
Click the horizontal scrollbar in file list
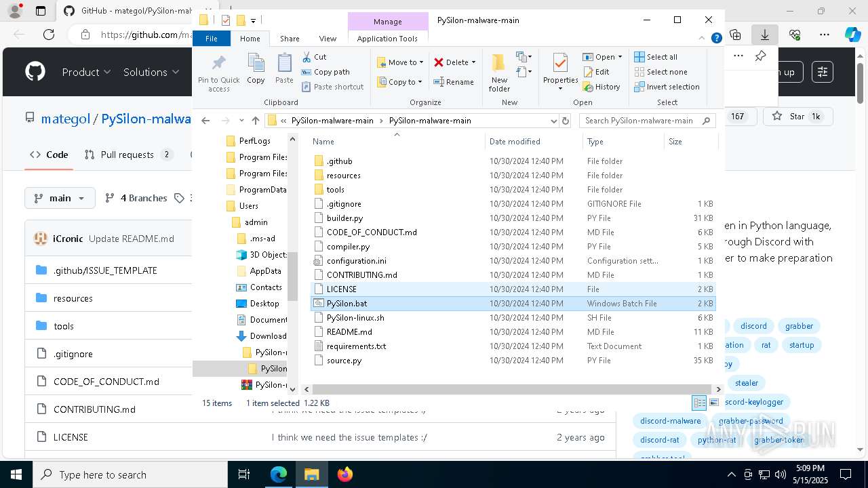tap(512, 389)
